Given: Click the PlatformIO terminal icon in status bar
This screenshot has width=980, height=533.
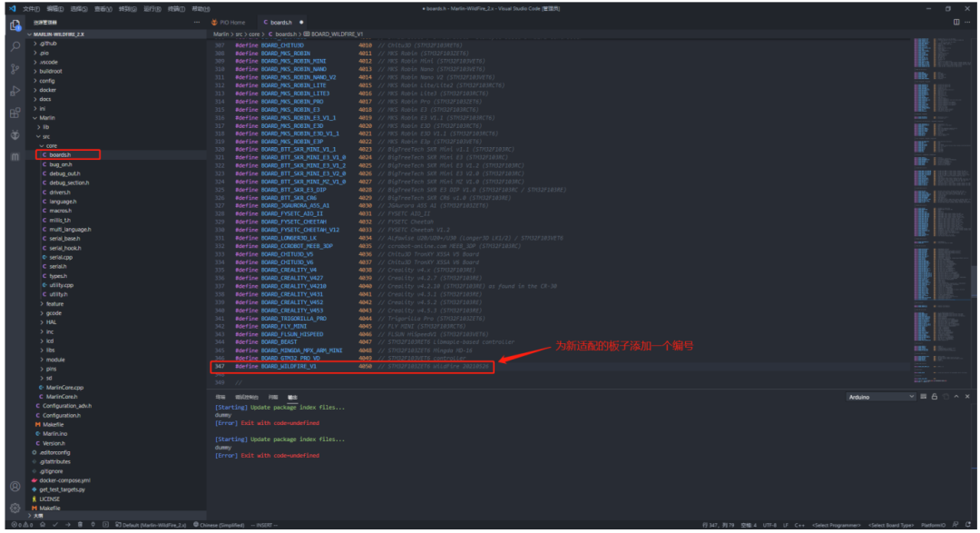Looking at the screenshot, I should coord(105,525).
